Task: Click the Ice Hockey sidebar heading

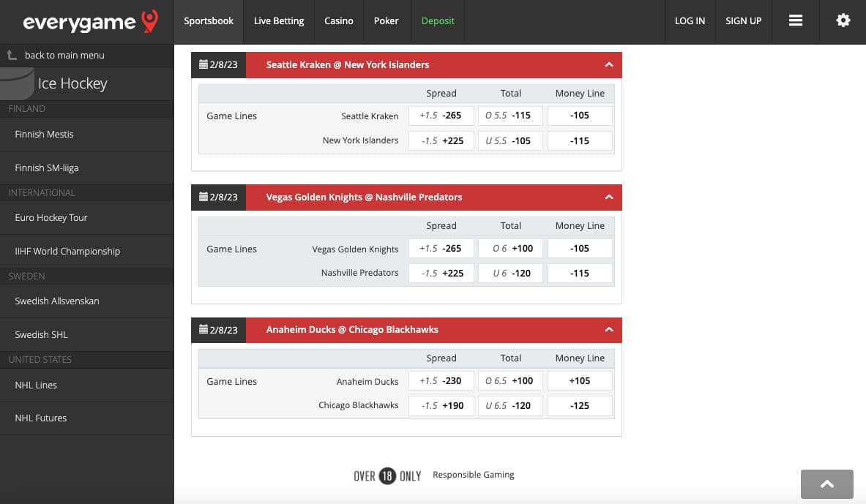Action: [x=72, y=83]
